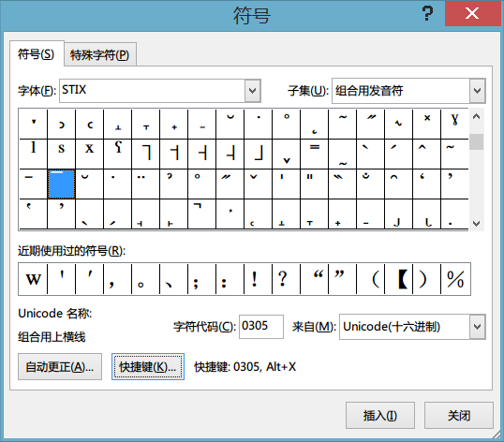Select the double equals symbol in second row
504x442 pixels.
(x=315, y=154)
